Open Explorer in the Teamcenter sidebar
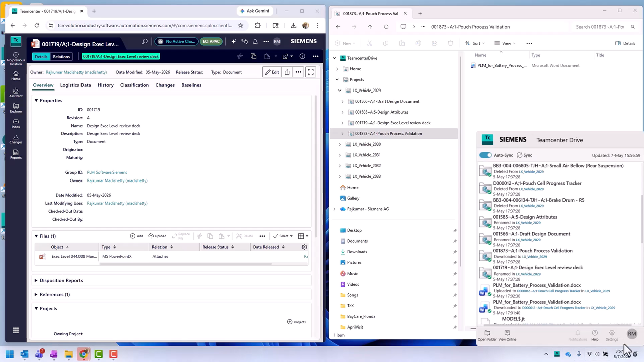This screenshot has width=644, height=362. click(16, 108)
